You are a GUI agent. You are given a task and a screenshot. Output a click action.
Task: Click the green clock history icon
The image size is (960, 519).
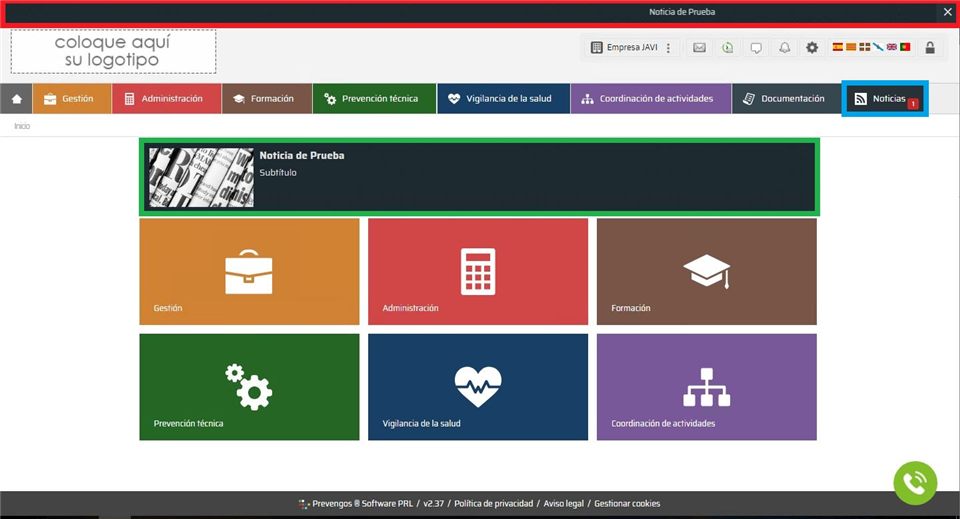click(x=727, y=48)
